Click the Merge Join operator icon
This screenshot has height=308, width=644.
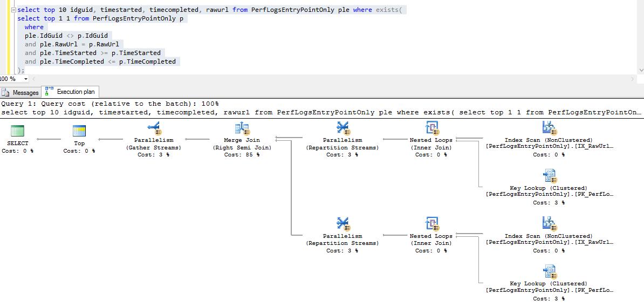[242, 128]
